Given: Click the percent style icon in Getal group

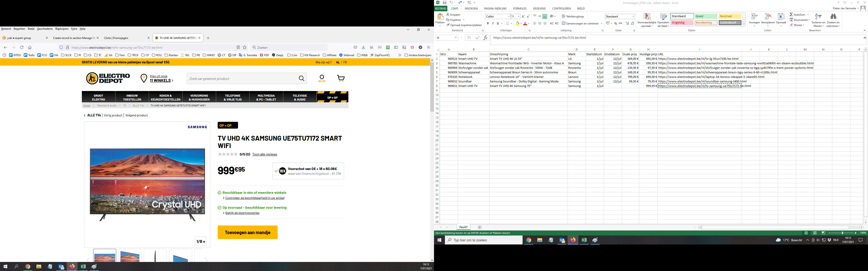Looking at the screenshot, I should (616, 24).
